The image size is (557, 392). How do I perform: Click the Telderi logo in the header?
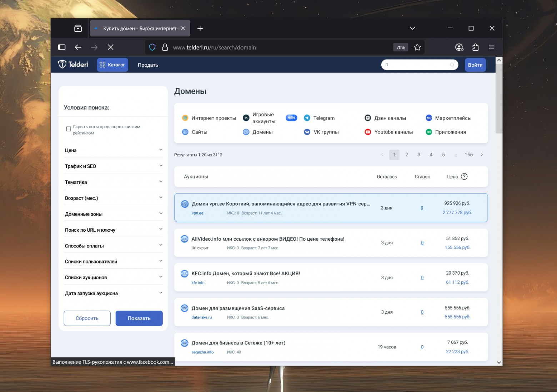(x=73, y=65)
